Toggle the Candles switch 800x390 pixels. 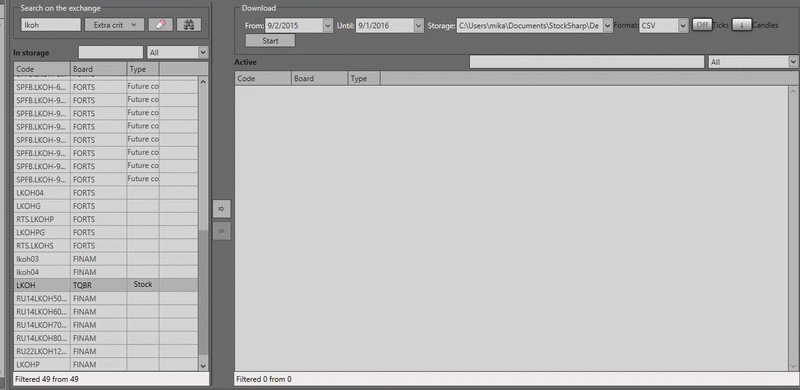pos(741,25)
